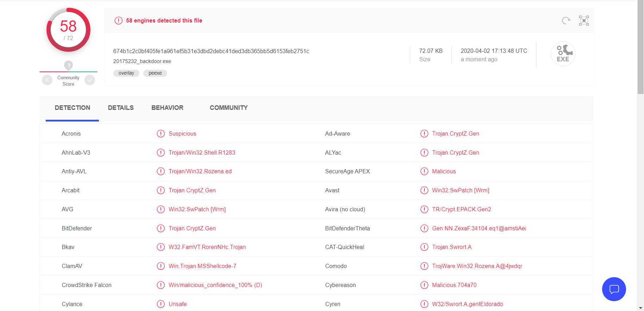Click 'W32/Swrort.A.gen!Eldorado' detection
The image size is (644, 311).
467,304
